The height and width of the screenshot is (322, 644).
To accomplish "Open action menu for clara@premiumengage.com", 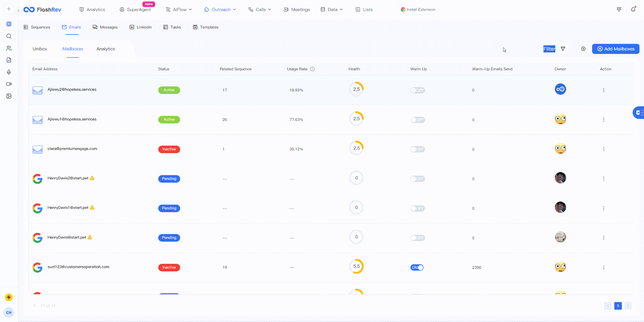I will click(x=604, y=149).
